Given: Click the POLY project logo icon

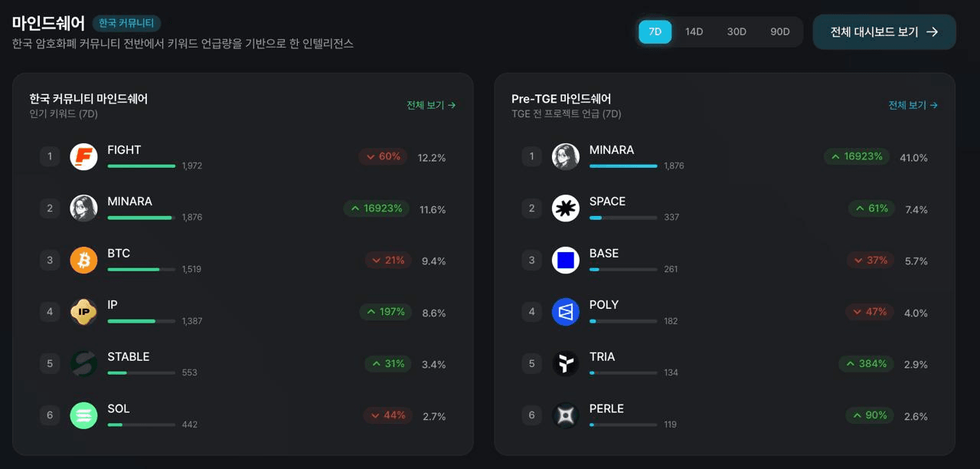Looking at the screenshot, I should (566, 312).
